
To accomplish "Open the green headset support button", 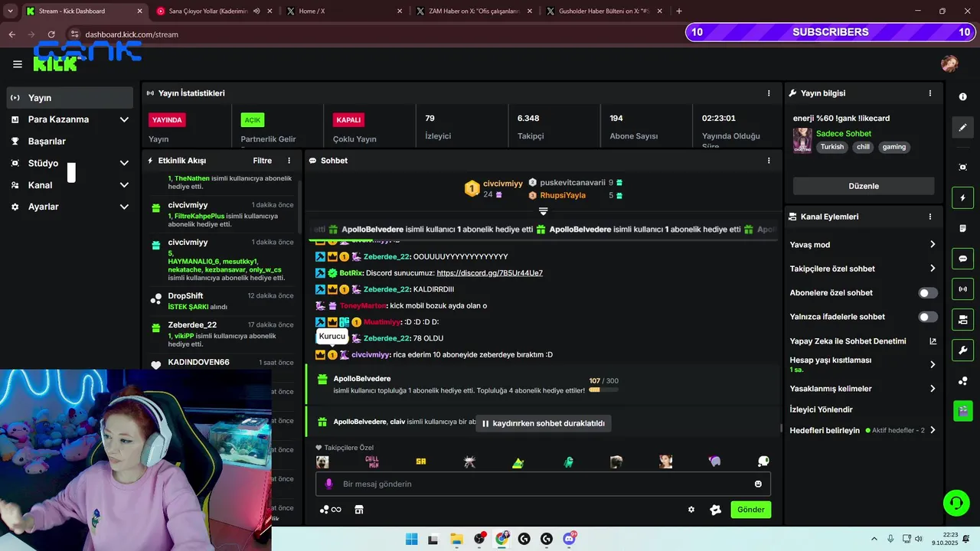I will coord(956,503).
